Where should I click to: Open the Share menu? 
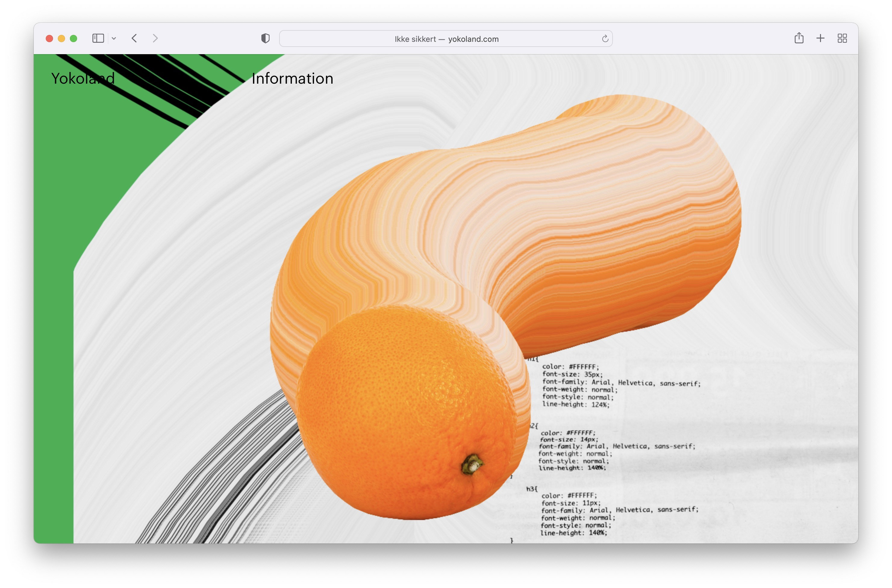click(x=799, y=38)
